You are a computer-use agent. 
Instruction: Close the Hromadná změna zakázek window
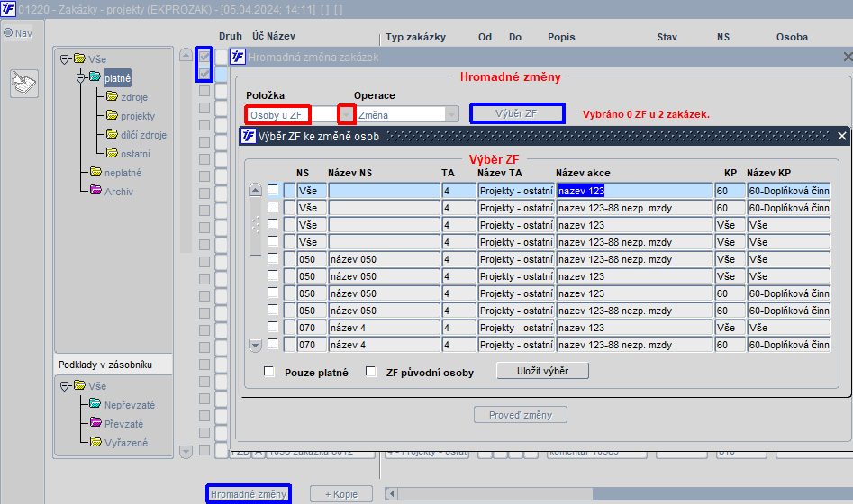point(848,57)
